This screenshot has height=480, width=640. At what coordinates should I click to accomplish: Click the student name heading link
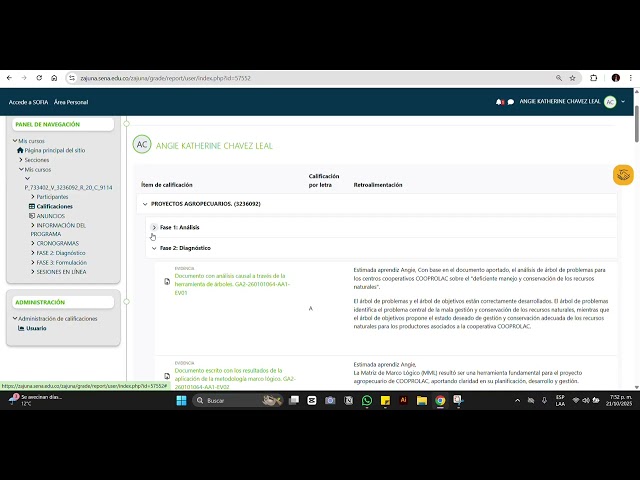214,146
